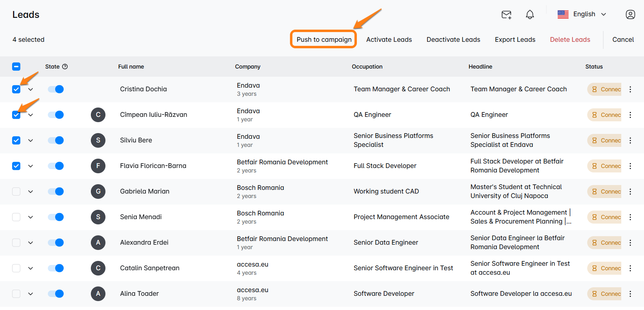Open three-dot menu for Cristina Dochia
The width and height of the screenshot is (644, 310).
point(630,89)
